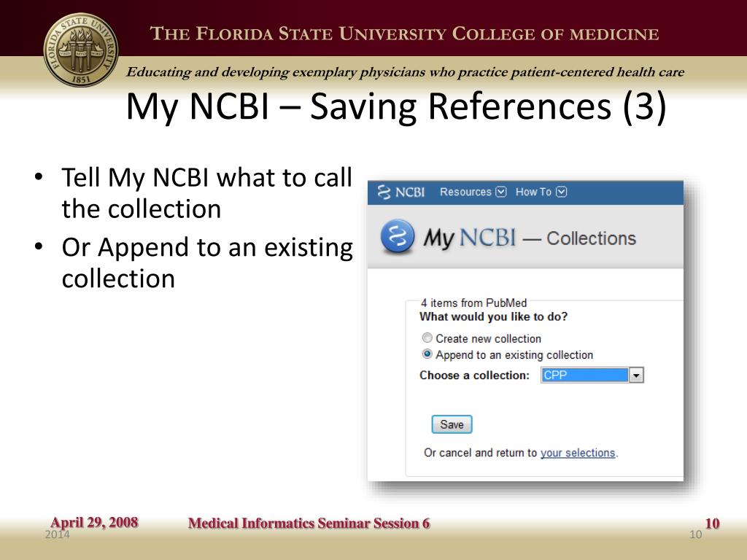Click the Save button
The image size is (747, 560).
[452, 424]
